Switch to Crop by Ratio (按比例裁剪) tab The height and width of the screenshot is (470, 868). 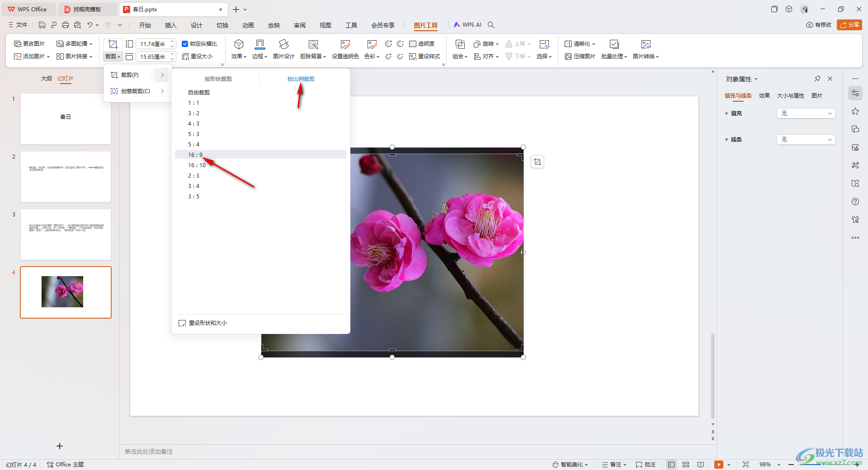(x=301, y=79)
